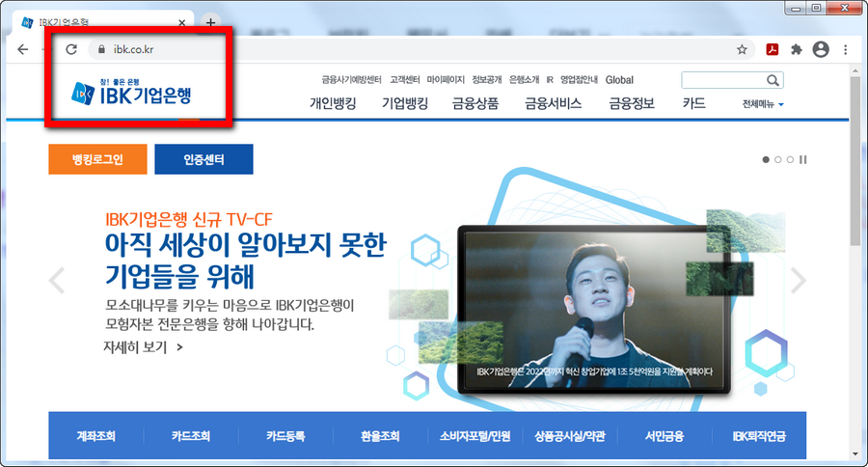Go to next banner slide arrow
This screenshot has width=868, height=467.
point(798,281)
